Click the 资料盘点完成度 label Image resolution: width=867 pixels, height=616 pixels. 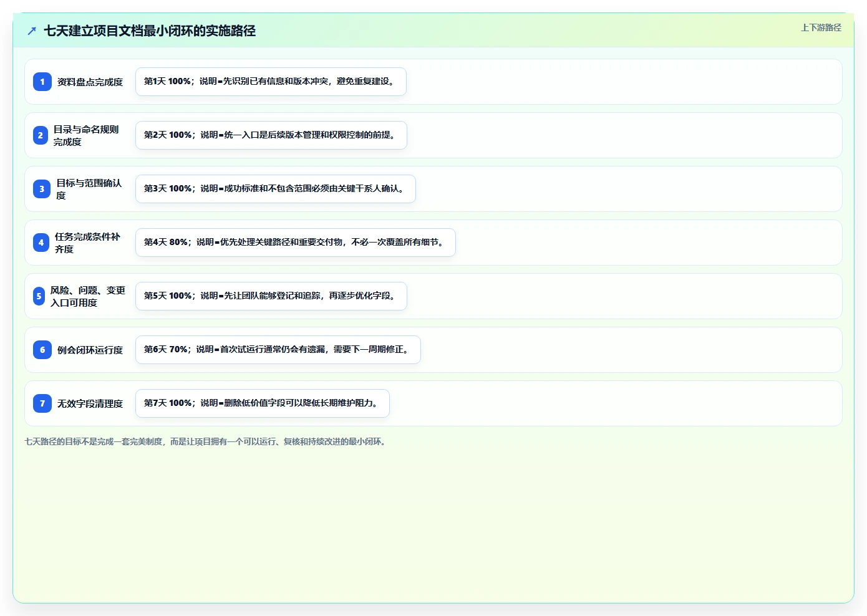pos(90,82)
